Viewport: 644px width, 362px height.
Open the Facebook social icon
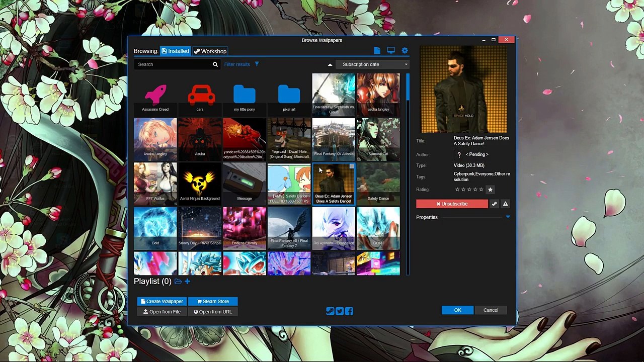click(349, 311)
